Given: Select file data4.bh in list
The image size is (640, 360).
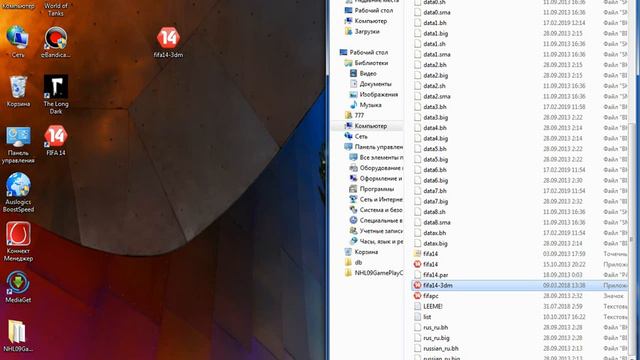Looking at the screenshot, I should pyautogui.click(x=520, y=128).
